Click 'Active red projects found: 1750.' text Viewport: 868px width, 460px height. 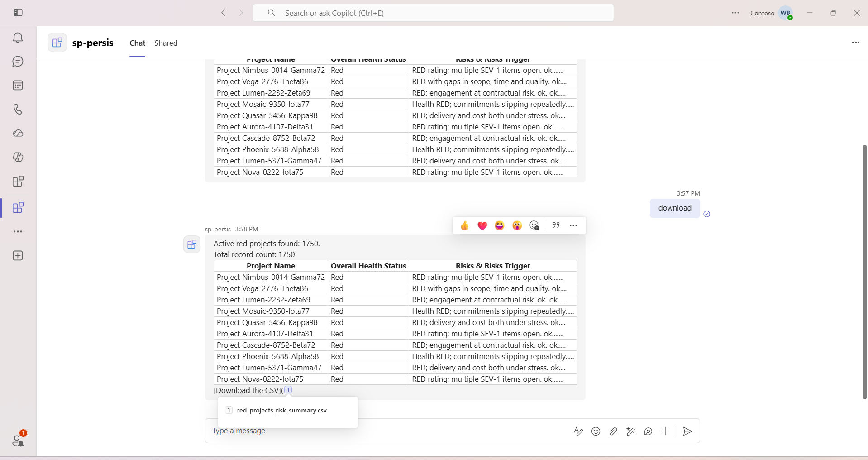tap(267, 244)
